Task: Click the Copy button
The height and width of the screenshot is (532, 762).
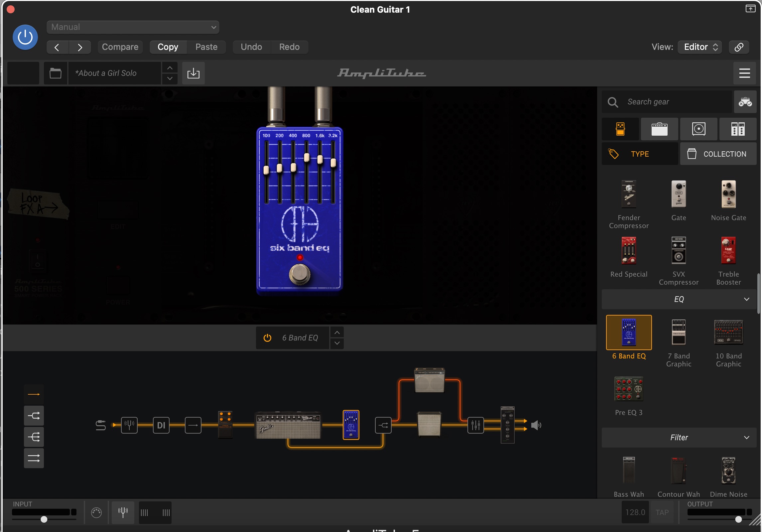Action: 168,47
